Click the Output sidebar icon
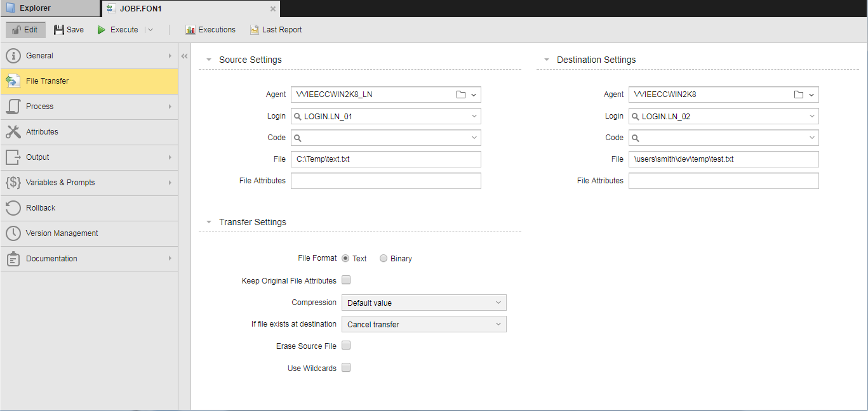 [13, 157]
